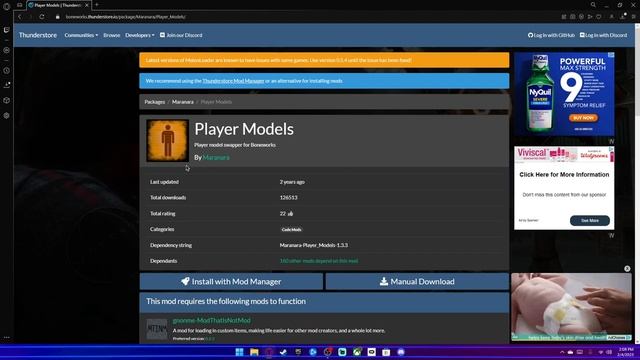This screenshot has width=640, height=360.
Task: Close the Player Models browser tab
Action: coord(87,5)
